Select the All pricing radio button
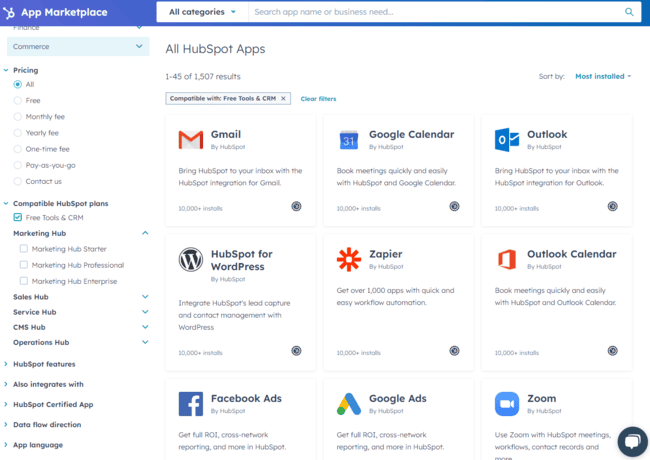The height and width of the screenshot is (460, 650). pos(17,85)
